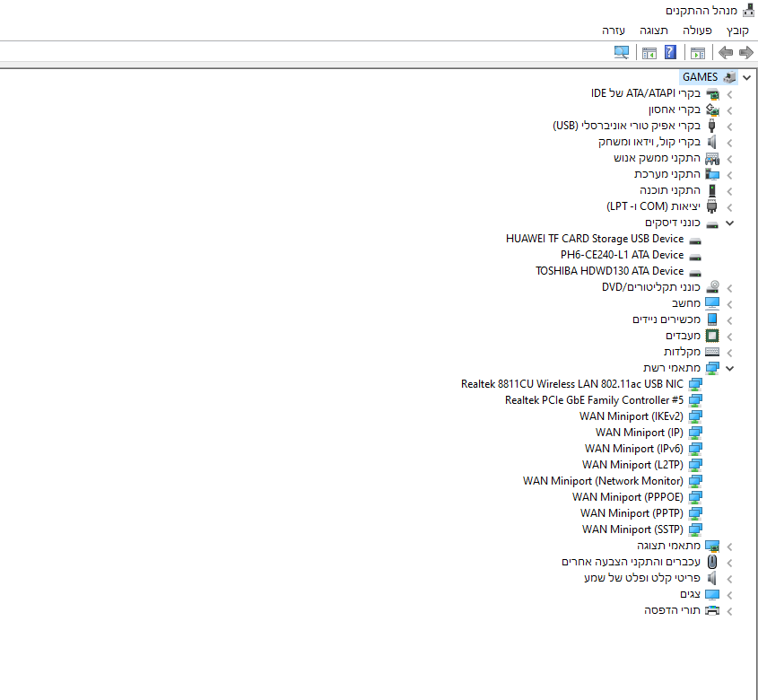Click the COM and LPT ports icon
The image size is (758, 700).
coord(711,206)
